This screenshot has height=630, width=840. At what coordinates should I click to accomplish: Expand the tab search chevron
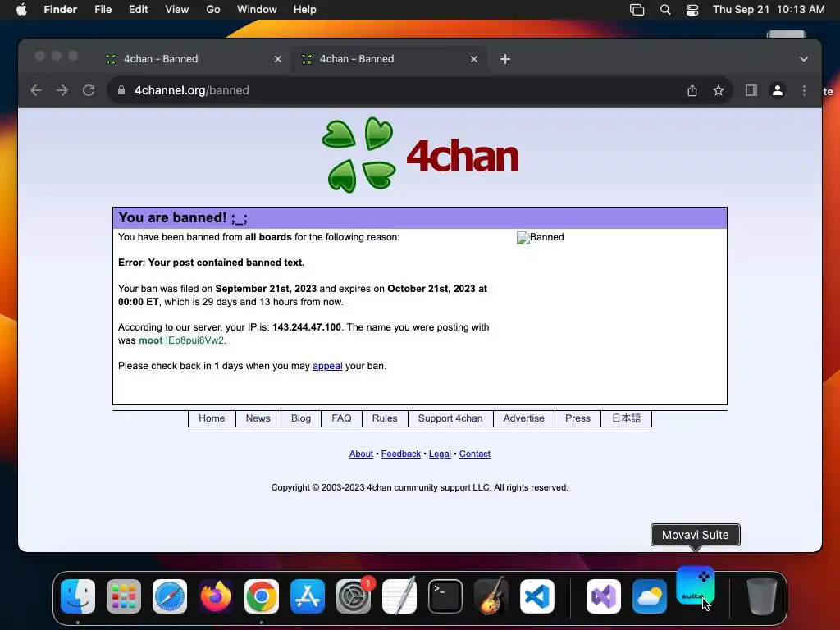point(804,59)
